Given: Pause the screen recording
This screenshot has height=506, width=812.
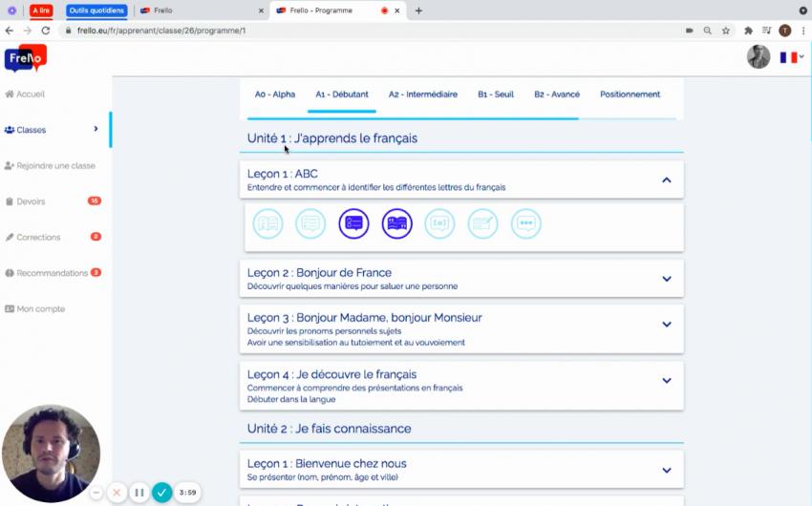Looking at the screenshot, I should pyautogui.click(x=139, y=493).
